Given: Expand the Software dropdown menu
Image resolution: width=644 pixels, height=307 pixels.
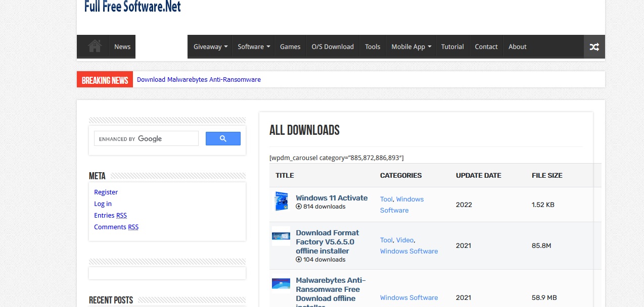Looking at the screenshot, I should (x=254, y=46).
